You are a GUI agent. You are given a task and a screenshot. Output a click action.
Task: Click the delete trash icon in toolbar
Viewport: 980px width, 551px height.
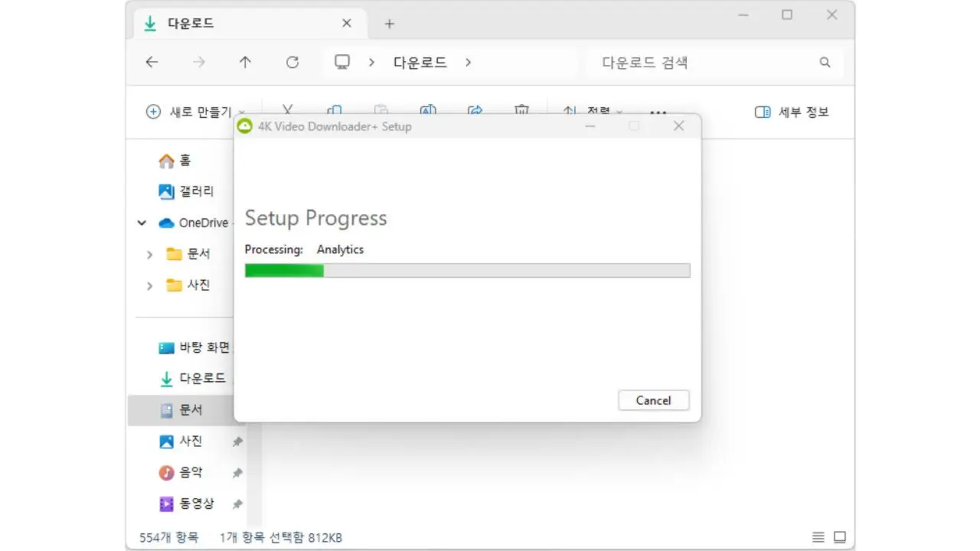pos(521,110)
